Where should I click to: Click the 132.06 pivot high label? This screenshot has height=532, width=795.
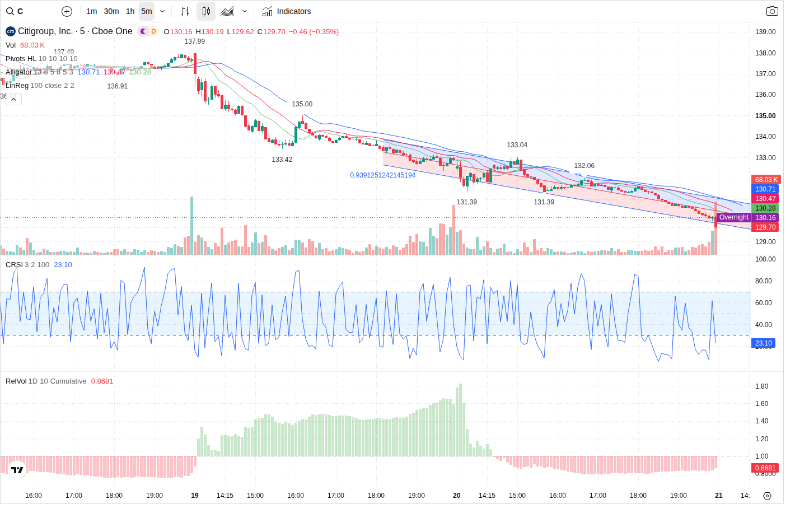click(584, 166)
